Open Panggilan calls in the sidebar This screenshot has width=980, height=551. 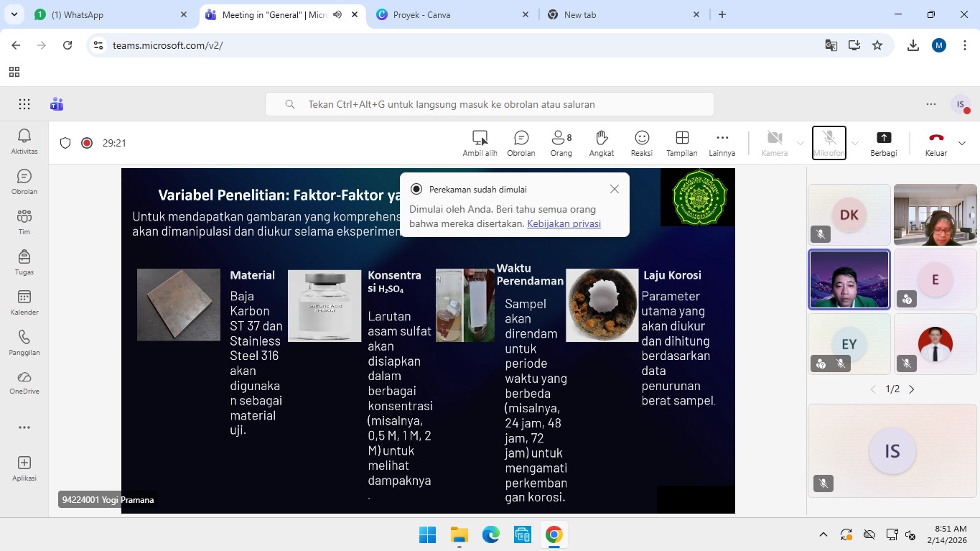pos(24,343)
